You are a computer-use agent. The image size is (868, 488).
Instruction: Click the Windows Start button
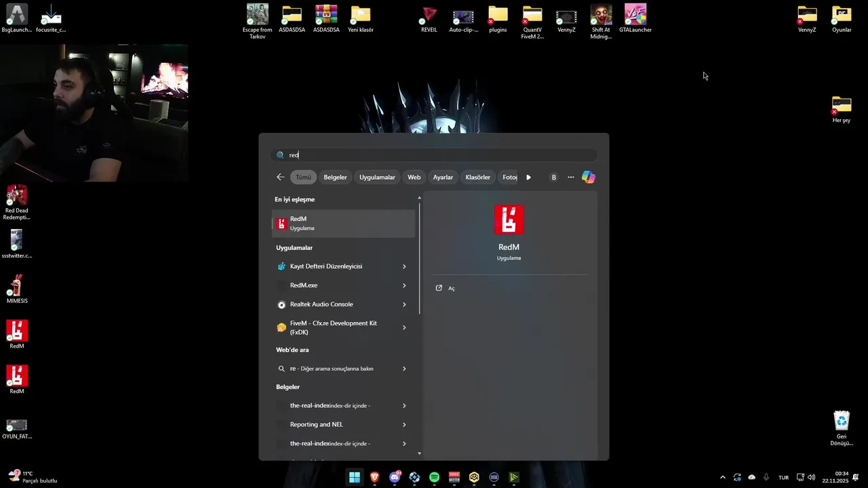pyautogui.click(x=355, y=477)
